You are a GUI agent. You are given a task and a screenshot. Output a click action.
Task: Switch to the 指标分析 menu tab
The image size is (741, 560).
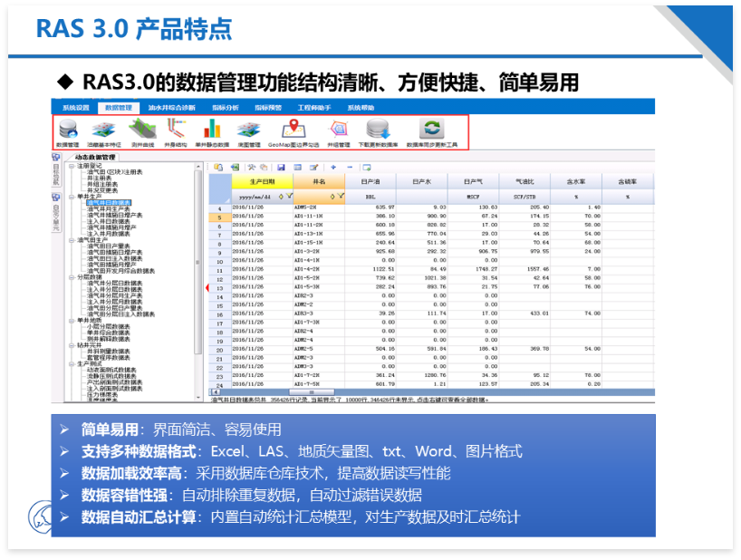[x=226, y=108]
